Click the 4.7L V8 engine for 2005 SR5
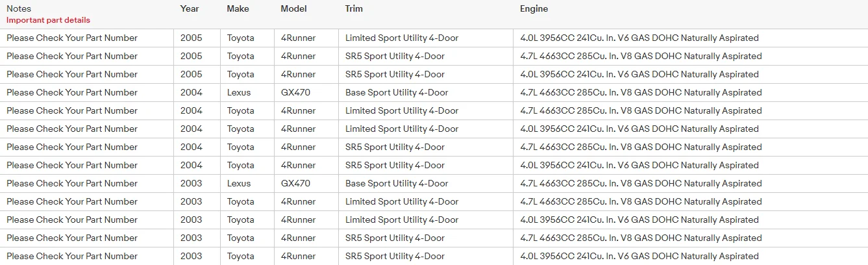Image resolution: width=868 pixels, height=265 pixels. pyautogui.click(x=641, y=56)
